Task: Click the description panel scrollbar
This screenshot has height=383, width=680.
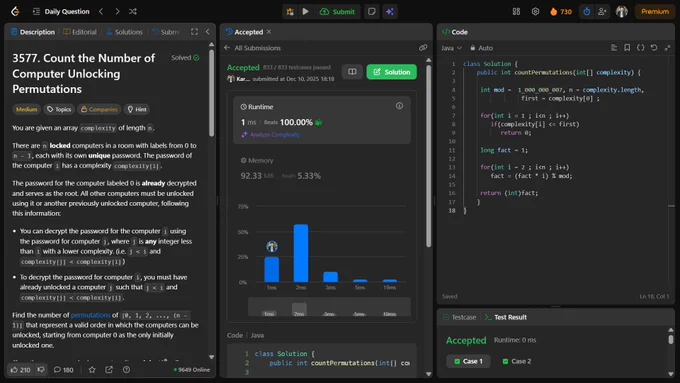Action: [x=211, y=93]
